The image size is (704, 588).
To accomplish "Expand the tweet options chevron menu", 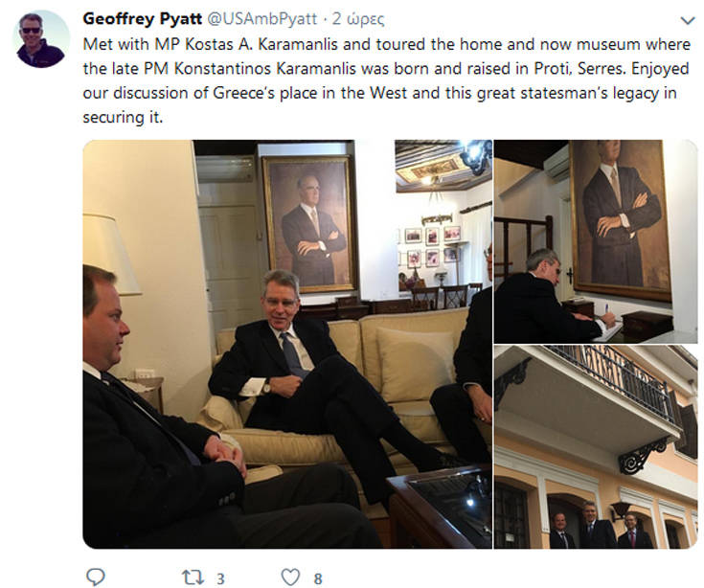I will (x=687, y=20).
